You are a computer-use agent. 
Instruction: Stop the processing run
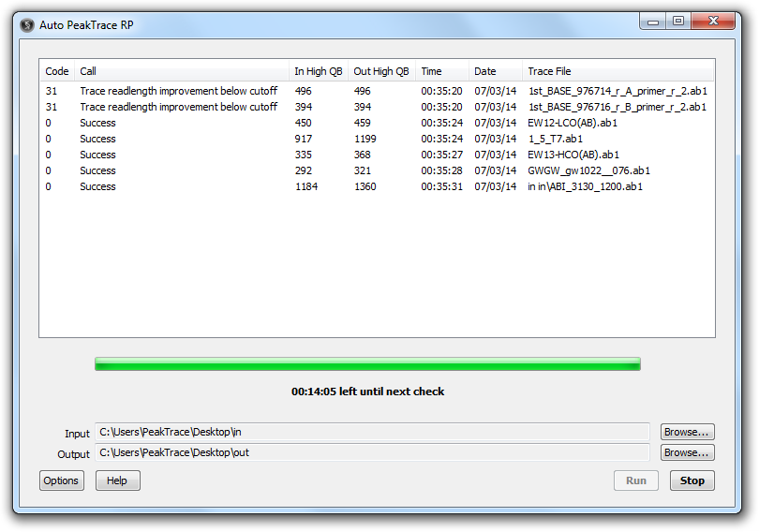[x=692, y=480]
